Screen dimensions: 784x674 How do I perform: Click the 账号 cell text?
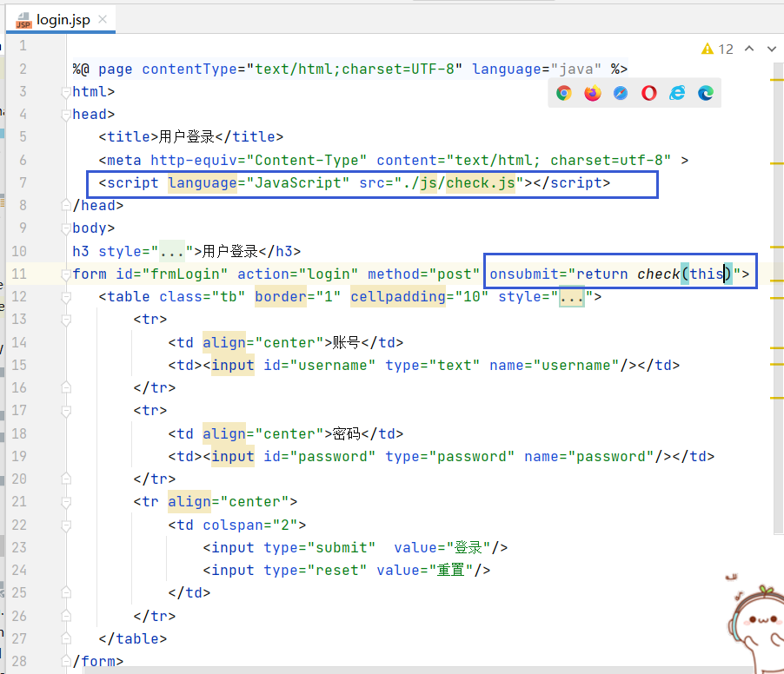click(346, 343)
